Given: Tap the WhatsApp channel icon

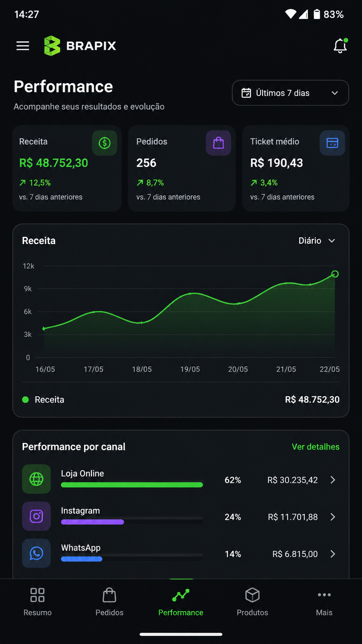Looking at the screenshot, I should click(x=37, y=553).
